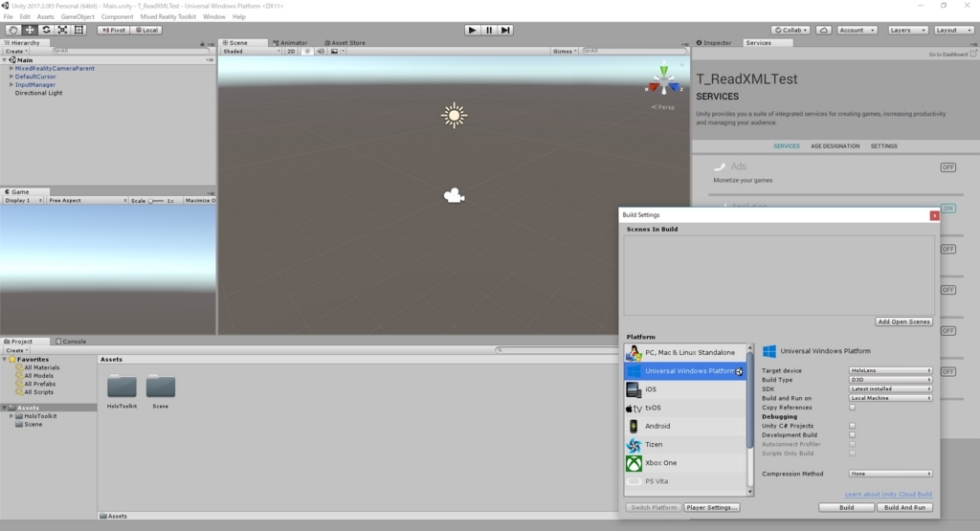
Task: Select the Rotate tool
Action: pos(46,30)
